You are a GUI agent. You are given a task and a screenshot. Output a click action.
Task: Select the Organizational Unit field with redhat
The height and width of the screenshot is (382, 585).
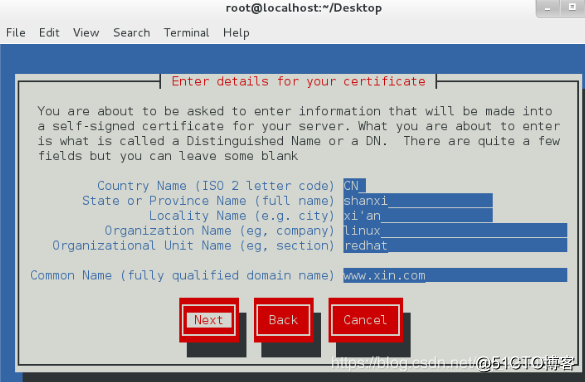point(455,245)
